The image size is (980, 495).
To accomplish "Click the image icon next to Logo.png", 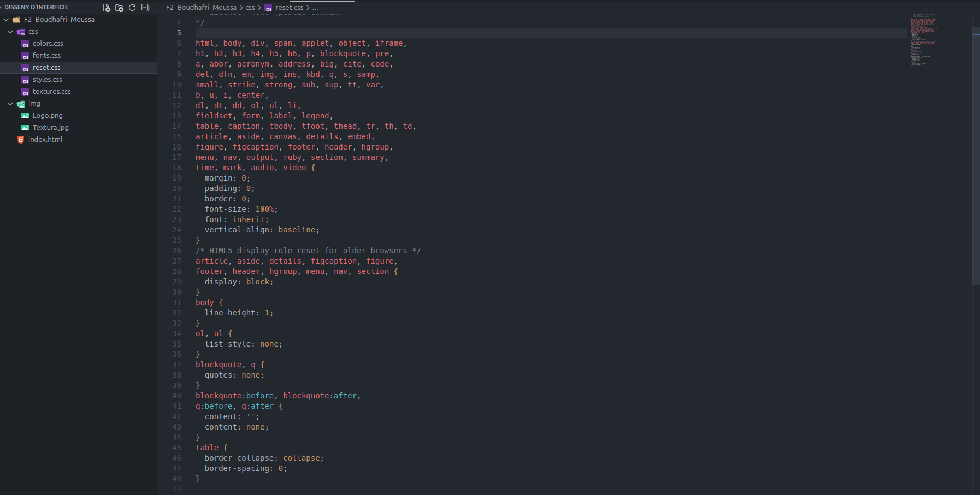I will click(x=25, y=116).
